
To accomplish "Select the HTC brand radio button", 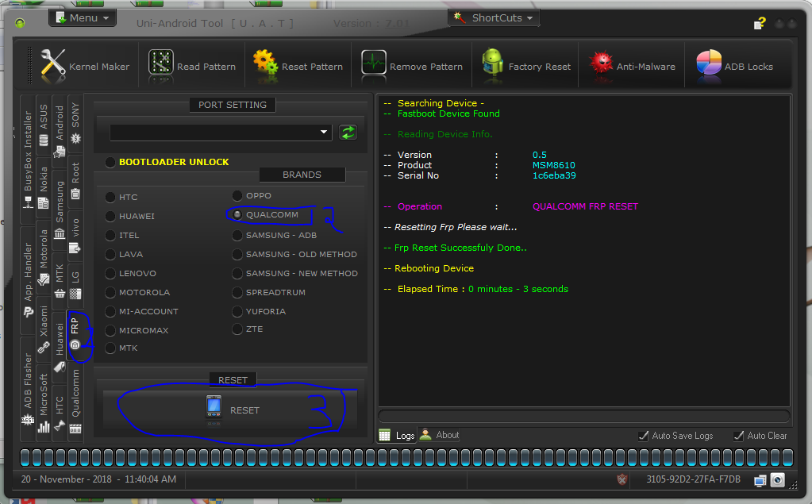I will coord(110,198).
